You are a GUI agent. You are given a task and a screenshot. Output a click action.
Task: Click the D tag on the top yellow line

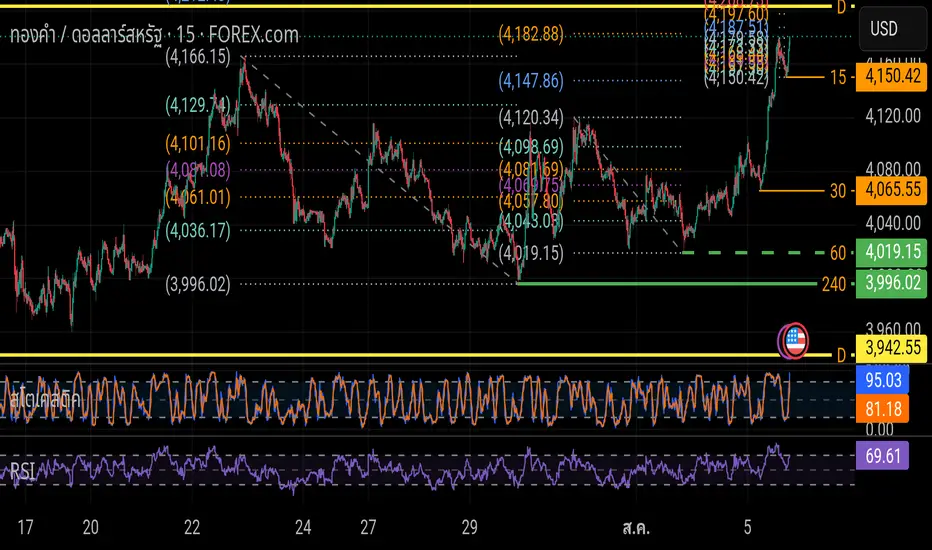click(841, 7)
